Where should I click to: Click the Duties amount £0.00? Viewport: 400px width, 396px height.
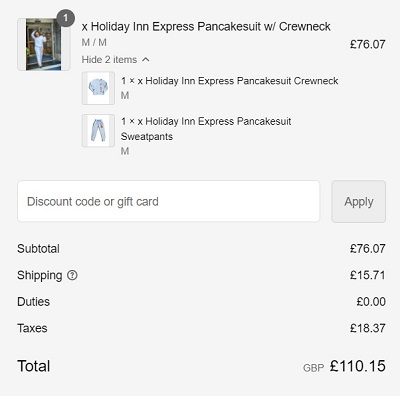371,302
